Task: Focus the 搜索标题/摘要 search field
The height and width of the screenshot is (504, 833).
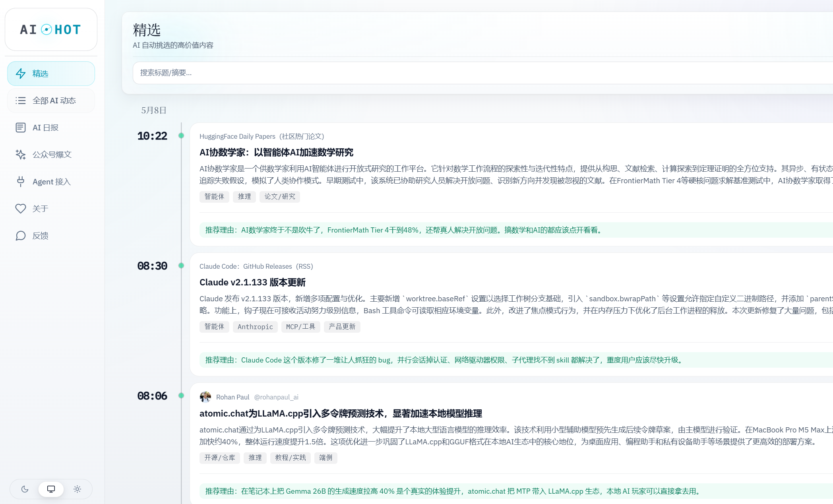Action: tap(483, 73)
